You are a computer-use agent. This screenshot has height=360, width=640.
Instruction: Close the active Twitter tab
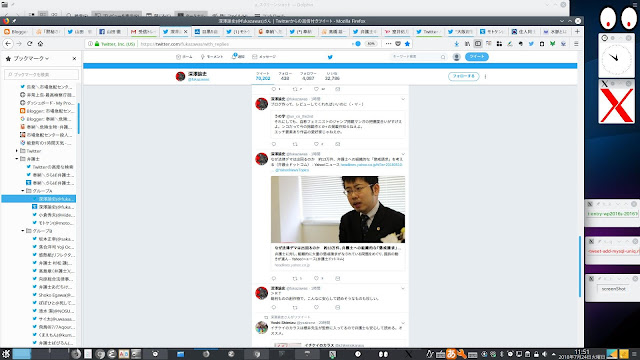click(186, 31)
